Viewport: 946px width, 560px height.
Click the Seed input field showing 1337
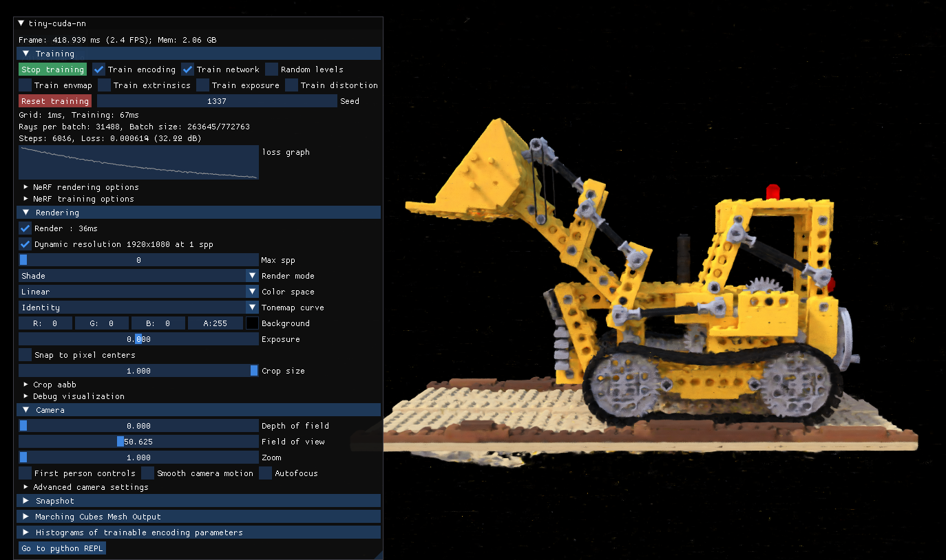click(217, 101)
